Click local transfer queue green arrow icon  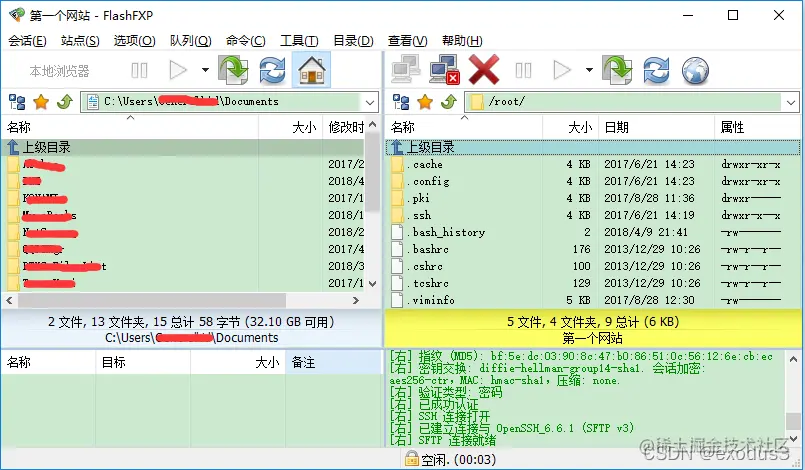tap(234, 70)
